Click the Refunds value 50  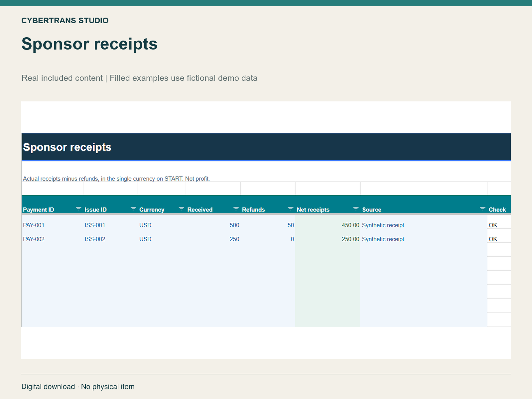tap(291, 225)
